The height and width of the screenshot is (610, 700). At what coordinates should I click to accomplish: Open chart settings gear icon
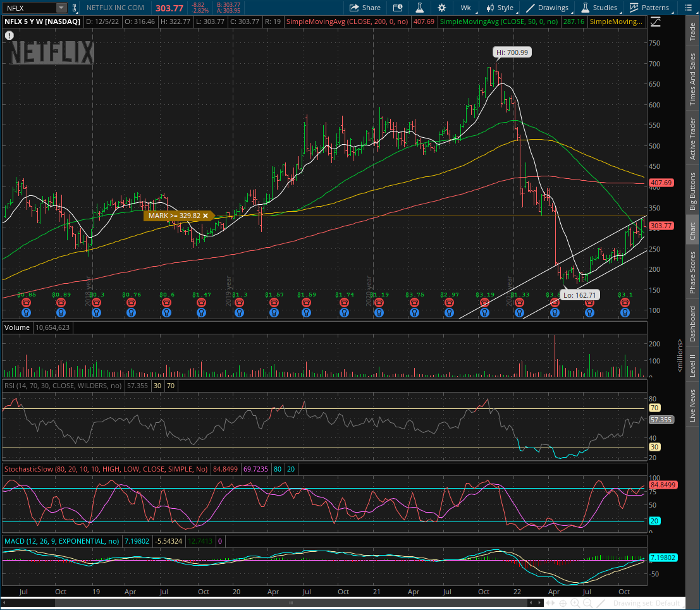pyautogui.click(x=441, y=8)
